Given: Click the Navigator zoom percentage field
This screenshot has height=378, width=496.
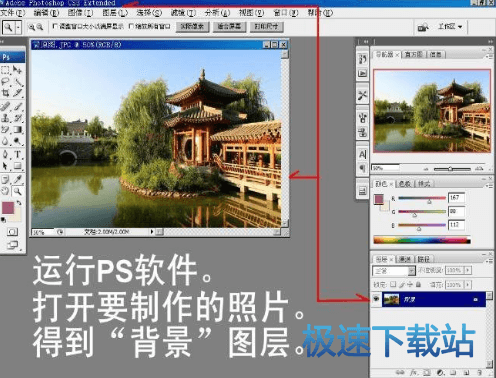Looking at the screenshot, I should coord(386,168).
